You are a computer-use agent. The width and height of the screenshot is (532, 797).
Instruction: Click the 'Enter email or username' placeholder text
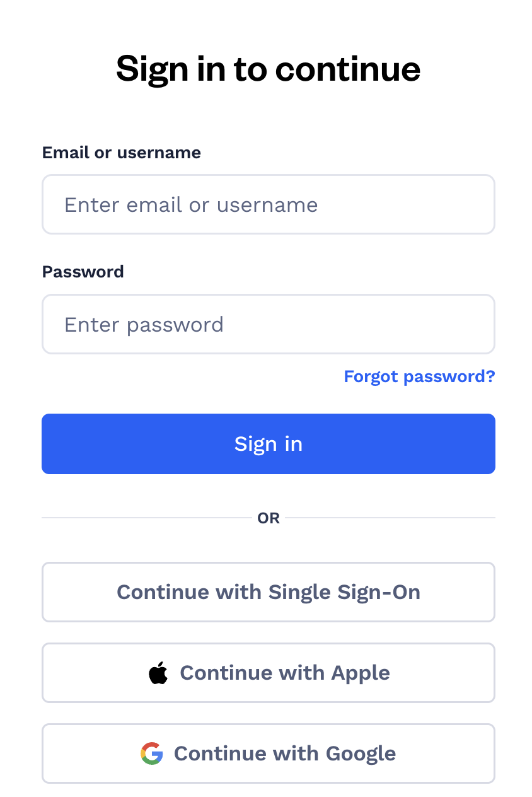(x=191, y=205)
